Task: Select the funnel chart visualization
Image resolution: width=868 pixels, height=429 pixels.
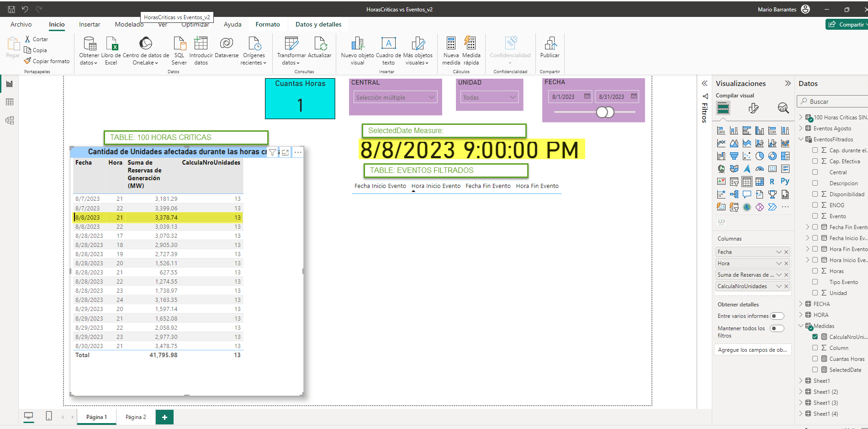Action: pyautogui.click(x=734, y=156)
